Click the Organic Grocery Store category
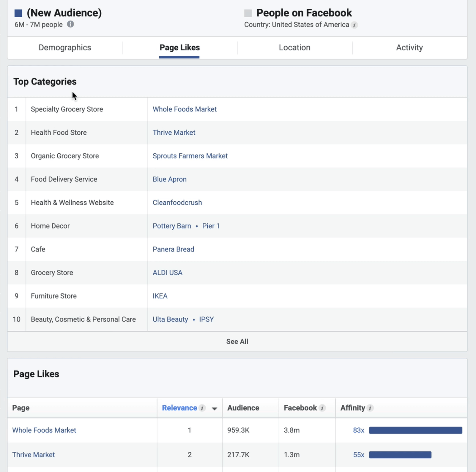 pos(65,156)
